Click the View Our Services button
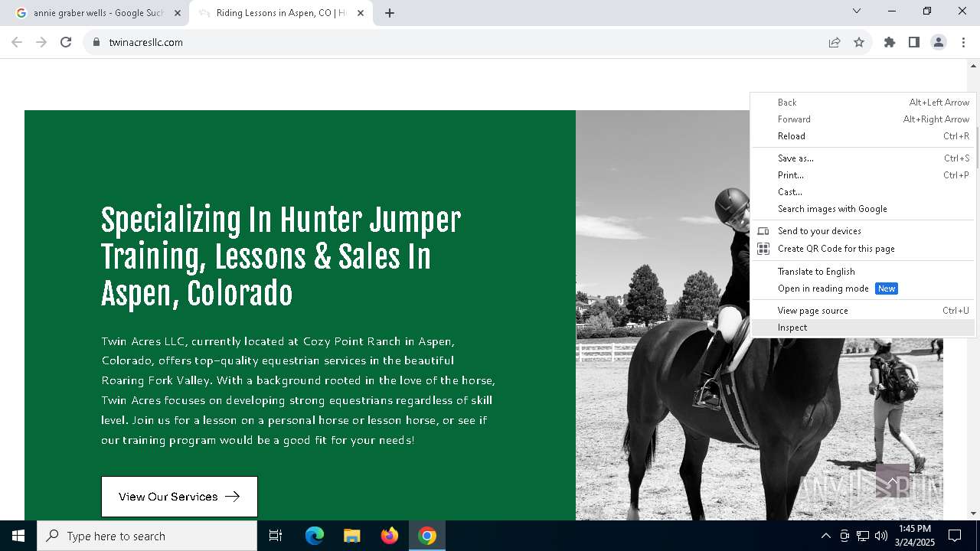 coord(179,497)
